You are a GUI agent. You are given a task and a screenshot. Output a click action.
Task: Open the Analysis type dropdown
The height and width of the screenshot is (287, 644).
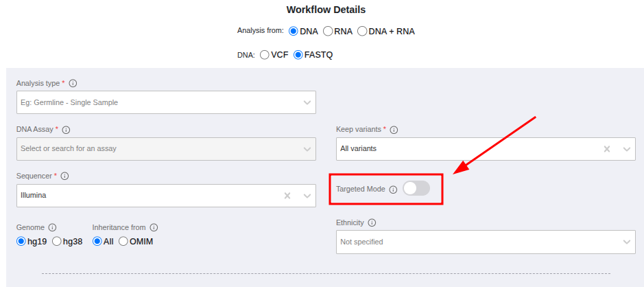[166, 102]
